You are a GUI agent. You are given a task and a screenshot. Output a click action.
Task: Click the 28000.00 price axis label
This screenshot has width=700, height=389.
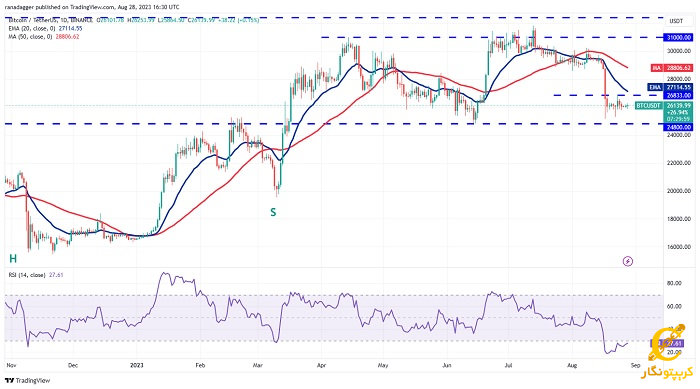point(679,79)
